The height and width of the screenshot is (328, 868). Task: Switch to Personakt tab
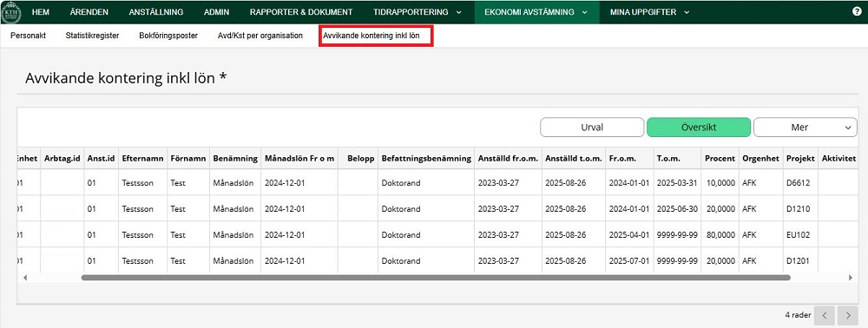28,36
